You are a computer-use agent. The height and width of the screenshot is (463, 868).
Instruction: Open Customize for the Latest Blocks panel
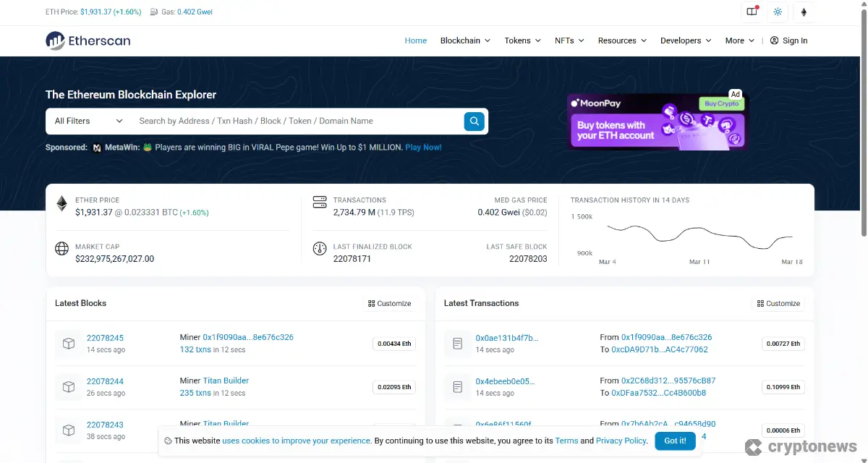[389, 303]
